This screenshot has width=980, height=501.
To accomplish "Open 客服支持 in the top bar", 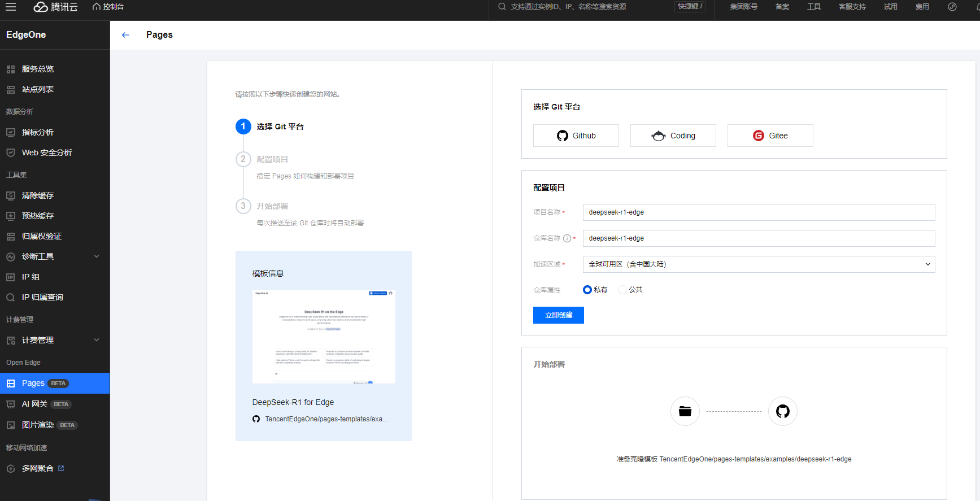I will 852,7.
